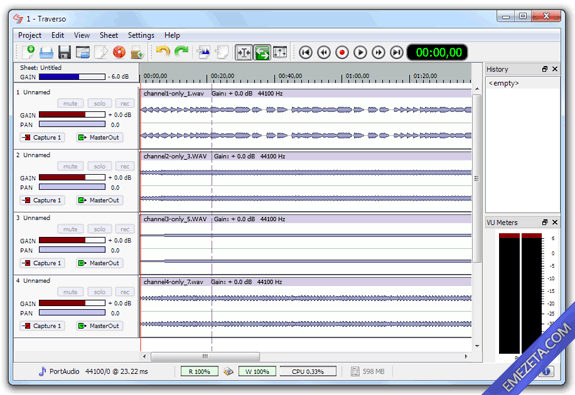Click the new project toolbar icon

click(28, 52)
